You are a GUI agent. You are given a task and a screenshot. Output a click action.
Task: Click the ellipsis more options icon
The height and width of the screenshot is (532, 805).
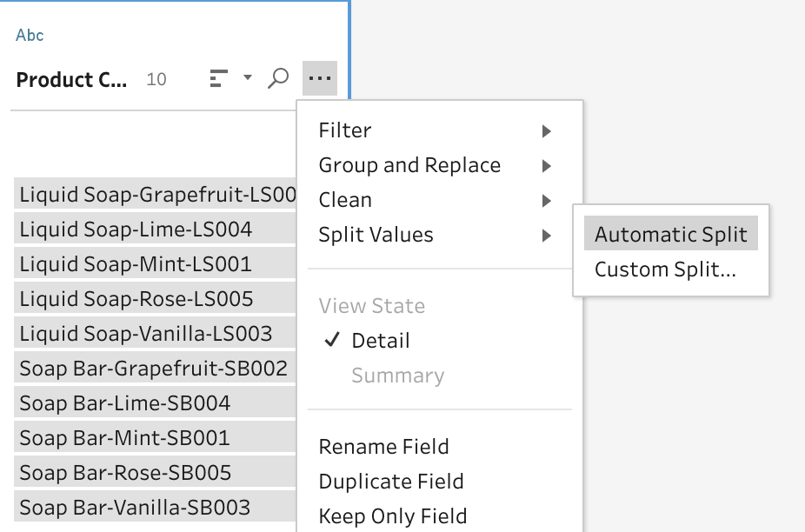click(319, 77)
